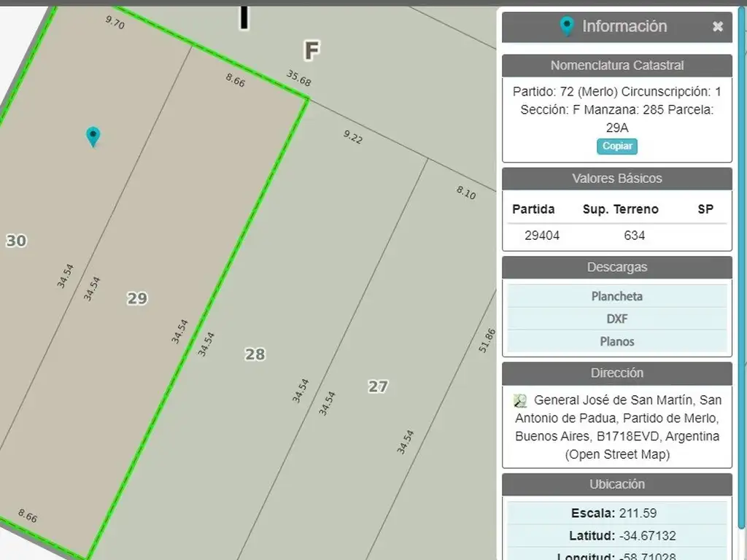This screenshot has width=747, height=560.
Task: Toggle the Descargas section header
Action: coord(616,268)
